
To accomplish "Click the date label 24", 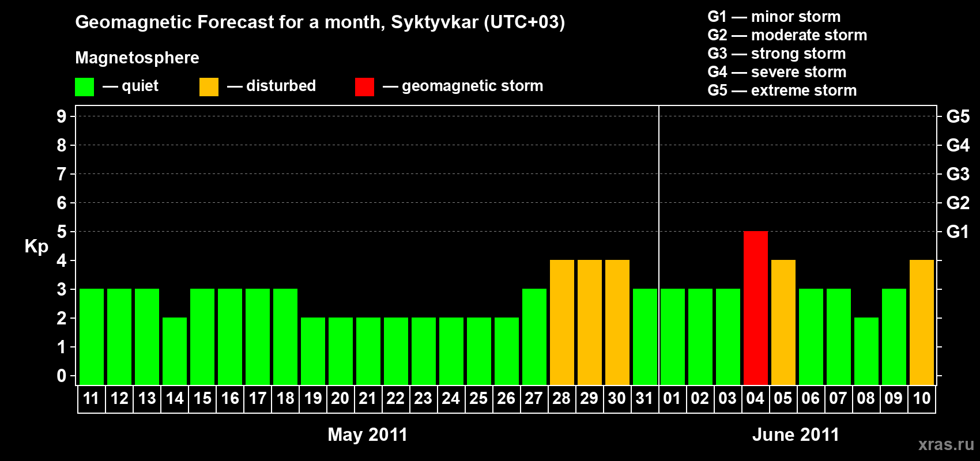I will pos(451,399).
